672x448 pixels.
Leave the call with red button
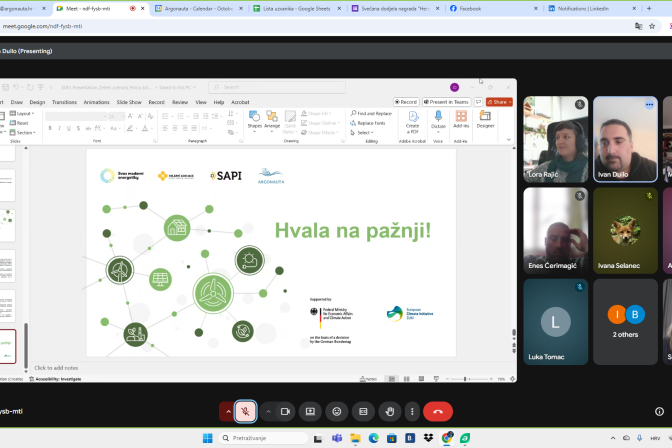(438, 411)
